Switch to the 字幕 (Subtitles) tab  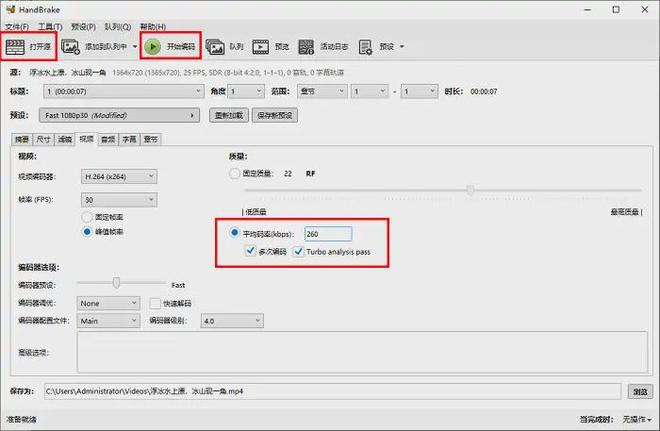pos(129,139)
